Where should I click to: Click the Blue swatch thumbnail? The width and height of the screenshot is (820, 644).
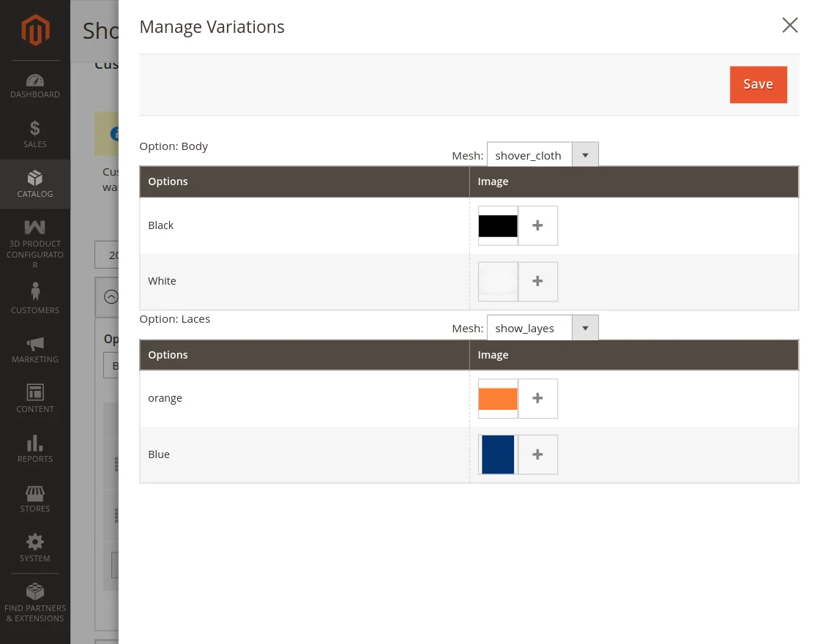click(498, 454)
